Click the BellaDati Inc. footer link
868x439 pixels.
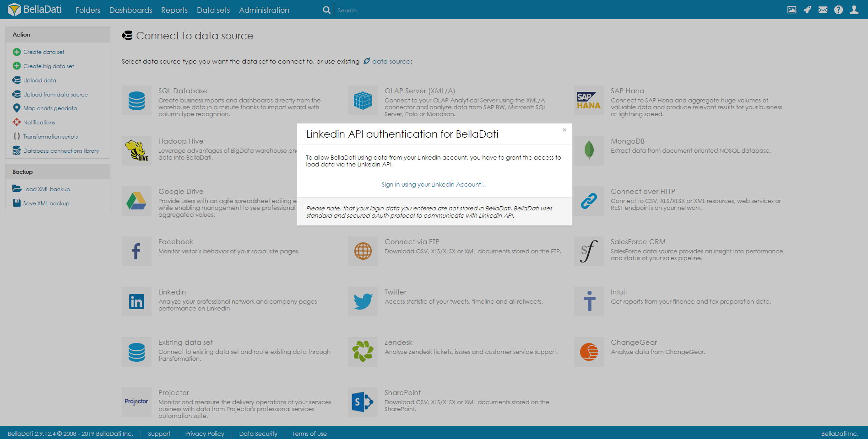[x=840, y=434]
